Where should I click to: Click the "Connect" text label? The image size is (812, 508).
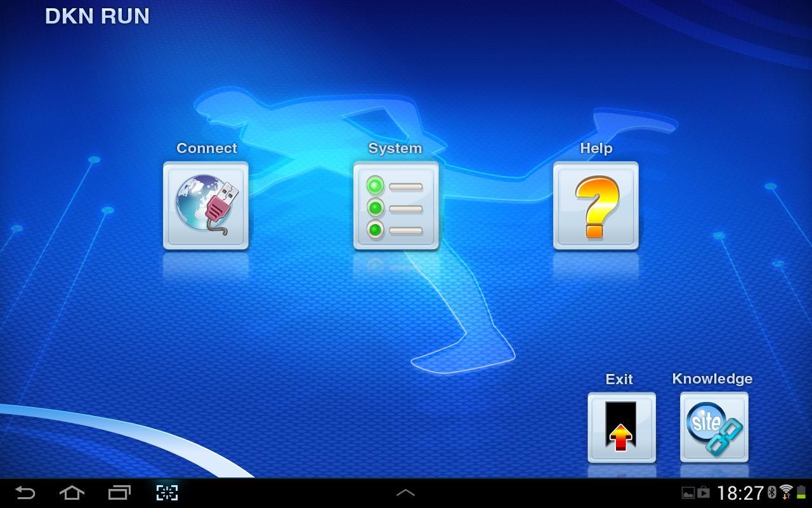click(x=206, y=148)
